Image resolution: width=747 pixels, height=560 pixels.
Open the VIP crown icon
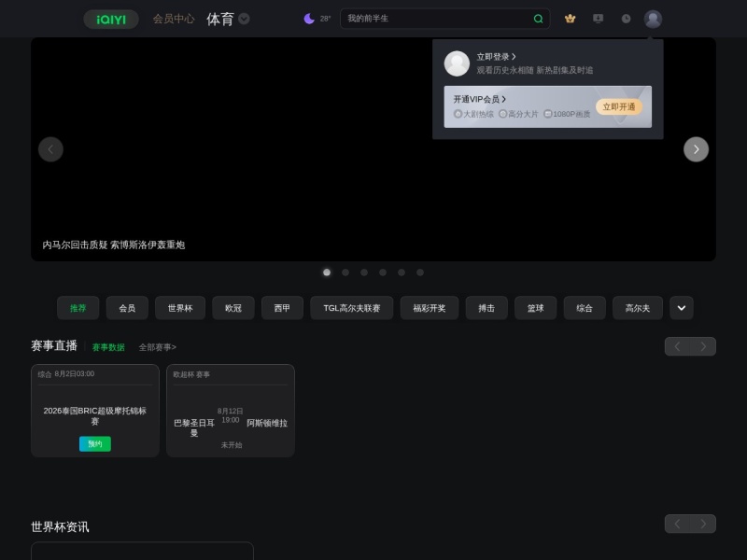point(570,19)
